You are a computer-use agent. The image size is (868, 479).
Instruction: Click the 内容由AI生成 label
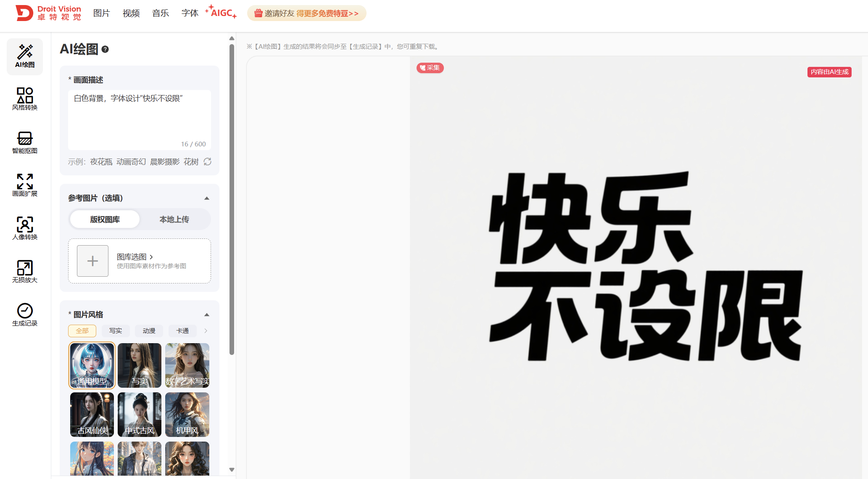tap(829, 72)
